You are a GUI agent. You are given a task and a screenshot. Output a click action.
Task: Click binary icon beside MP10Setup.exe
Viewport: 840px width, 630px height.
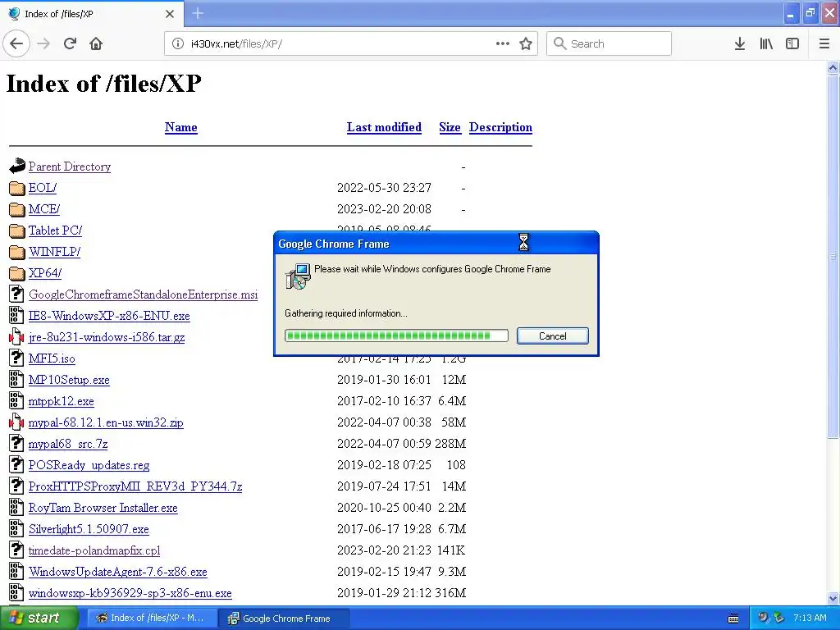coord(16,379)
